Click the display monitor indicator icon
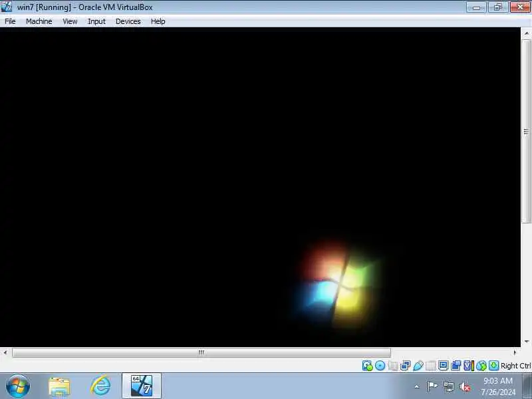The image size is (532, 399). [x=443, y=365]
